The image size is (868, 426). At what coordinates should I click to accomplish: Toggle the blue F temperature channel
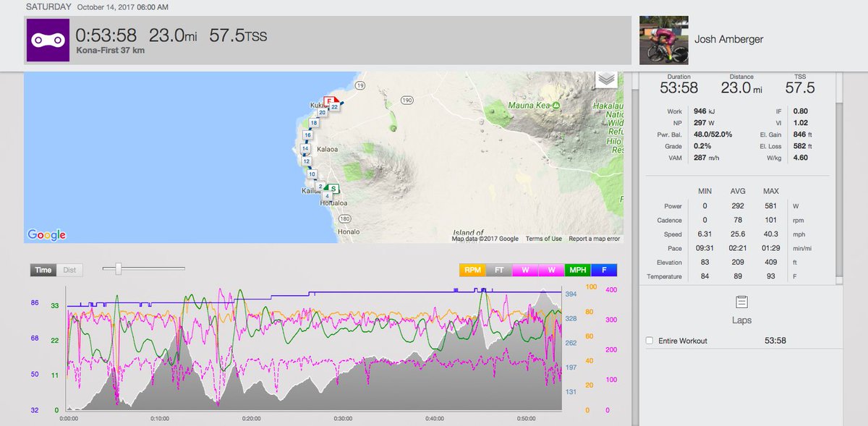pos(606,270)
